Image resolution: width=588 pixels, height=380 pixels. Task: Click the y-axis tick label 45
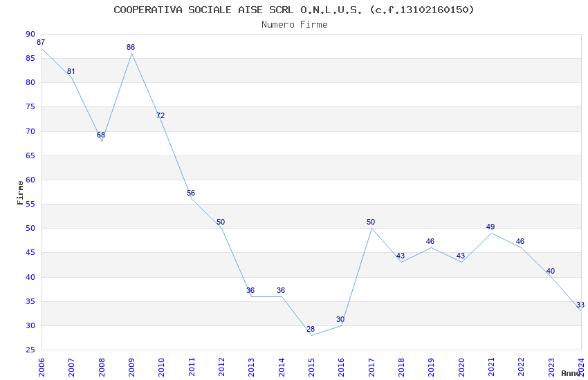(30, 252)
